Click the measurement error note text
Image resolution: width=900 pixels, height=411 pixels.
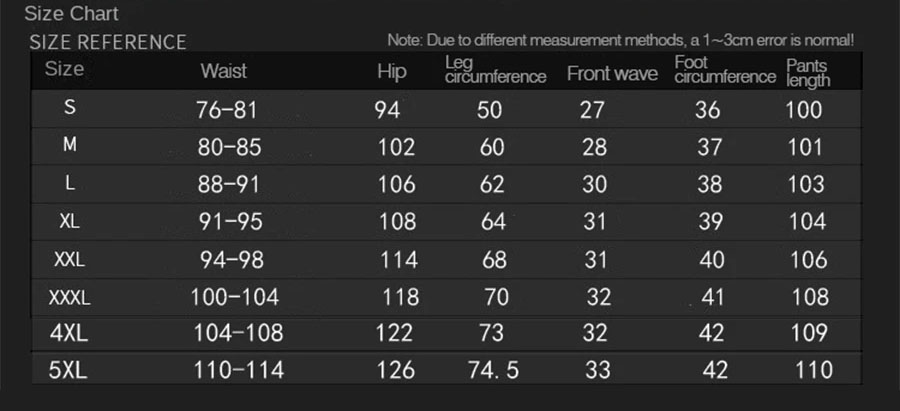coord(620,41)
